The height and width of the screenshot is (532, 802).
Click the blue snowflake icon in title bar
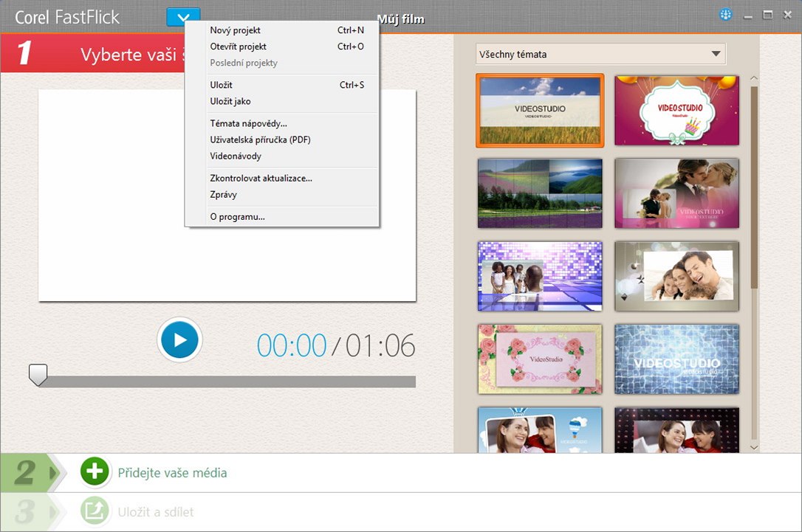(x=724, y=15)
